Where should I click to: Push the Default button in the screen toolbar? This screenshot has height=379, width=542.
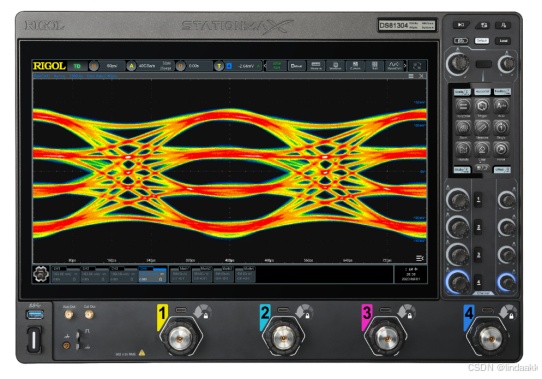(296, 66)
